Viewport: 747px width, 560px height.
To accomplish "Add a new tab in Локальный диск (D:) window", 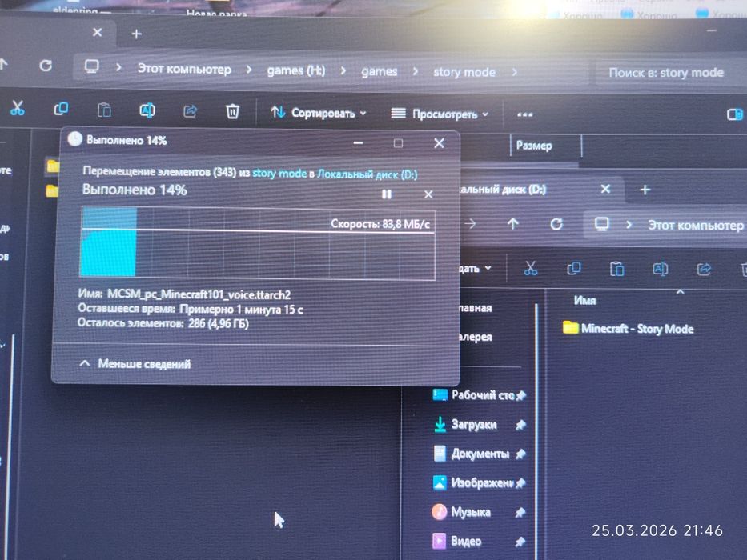I will [645, 190].
